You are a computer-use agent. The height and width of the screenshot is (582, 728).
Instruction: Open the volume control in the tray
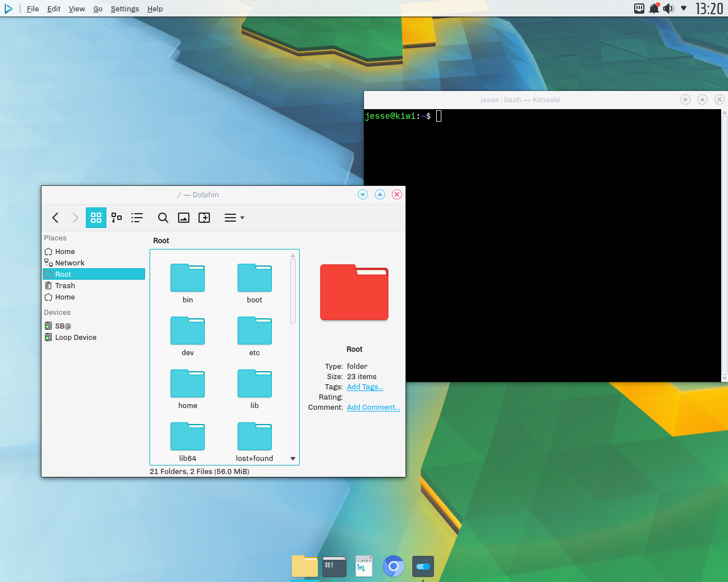click(668, 9)
